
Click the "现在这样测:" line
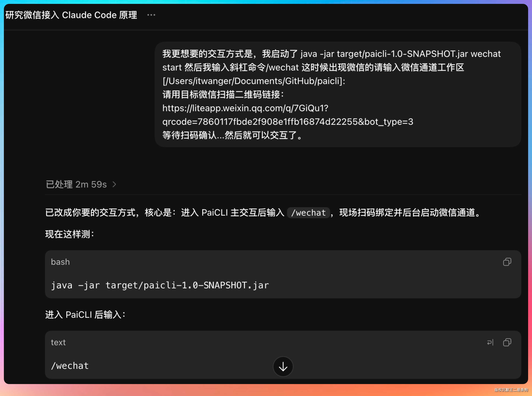click(70, 234)
